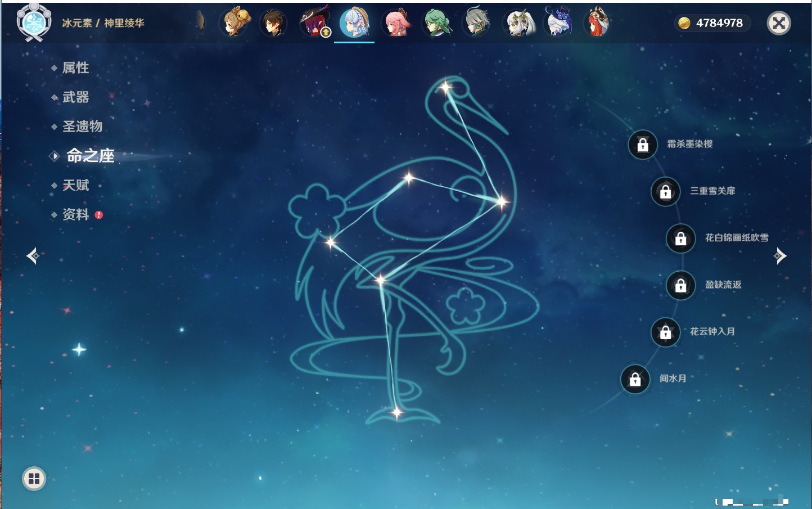
Task: Close the character screen
Action: click(779, 23)
